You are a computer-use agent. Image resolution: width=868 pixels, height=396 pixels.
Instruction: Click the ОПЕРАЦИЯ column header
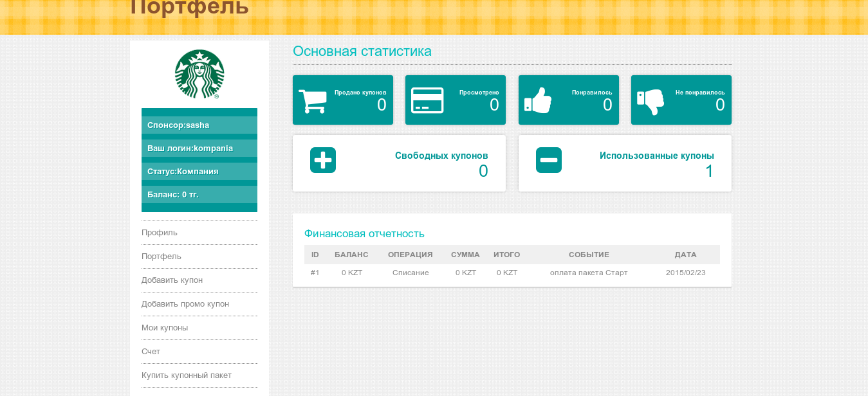411,255
